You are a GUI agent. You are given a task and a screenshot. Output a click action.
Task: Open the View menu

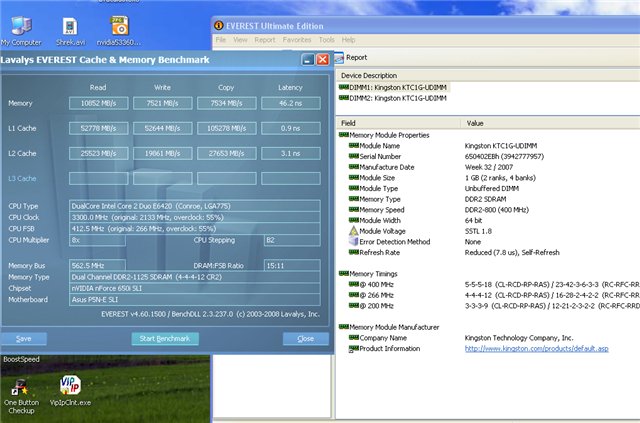(240, 40)
